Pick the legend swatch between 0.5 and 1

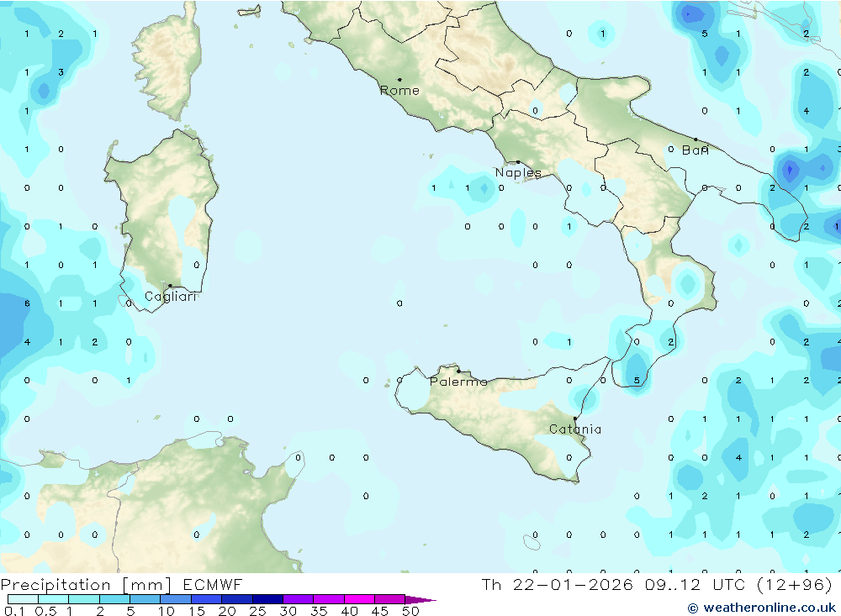(x=54, y=599)
